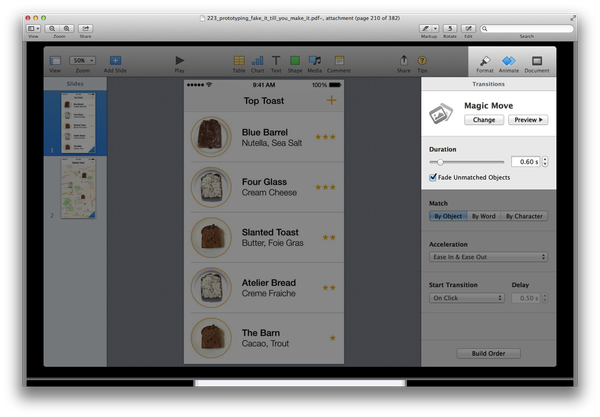Viewport: 600px width, 417px height.
Task: Click the Shape insert icon
Action: click(295, 61)
